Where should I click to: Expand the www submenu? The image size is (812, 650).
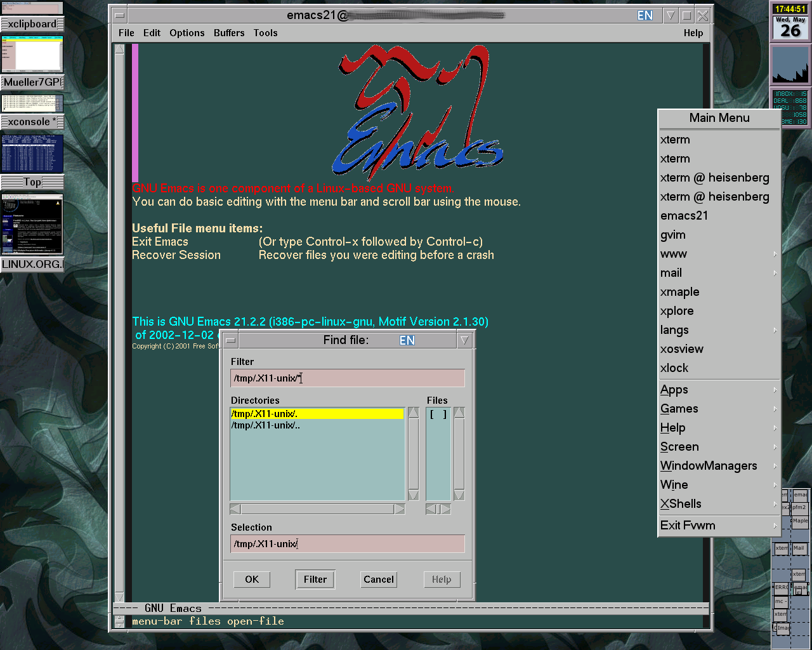719,254
